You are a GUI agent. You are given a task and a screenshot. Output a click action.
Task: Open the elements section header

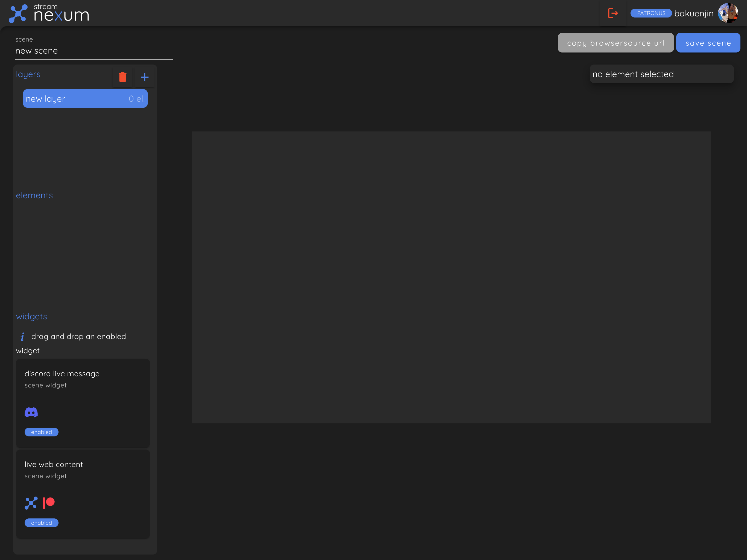(34, 196)
